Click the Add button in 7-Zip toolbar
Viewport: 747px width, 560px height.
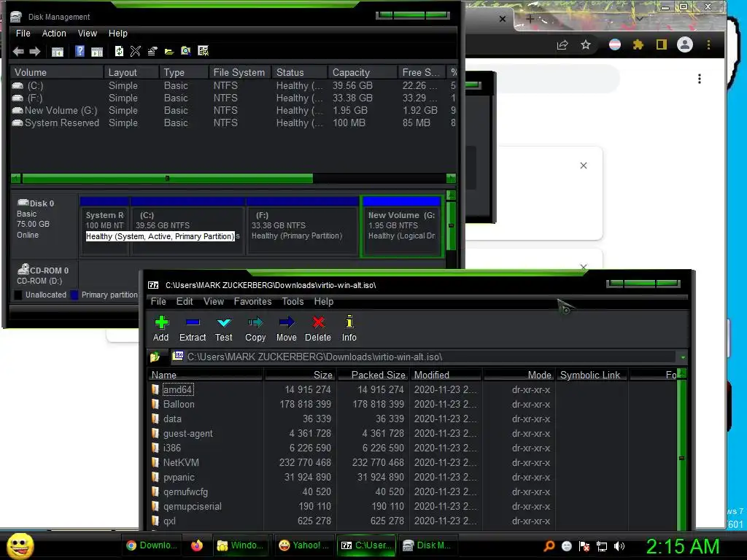pos(161,329)
